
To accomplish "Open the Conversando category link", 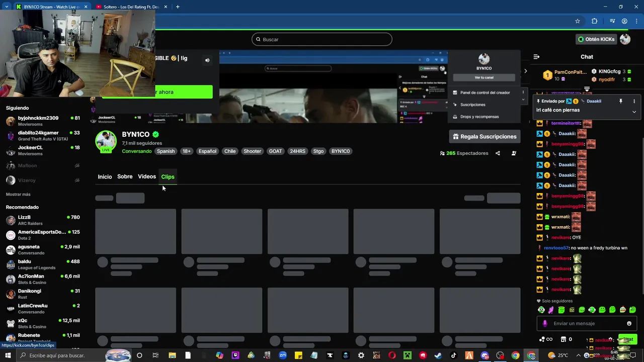I will click(136, 151).
